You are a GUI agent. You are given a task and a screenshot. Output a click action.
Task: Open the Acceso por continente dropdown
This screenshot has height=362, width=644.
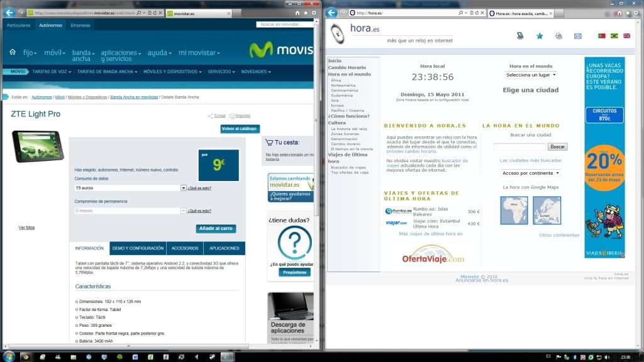[x=531, y=173]
